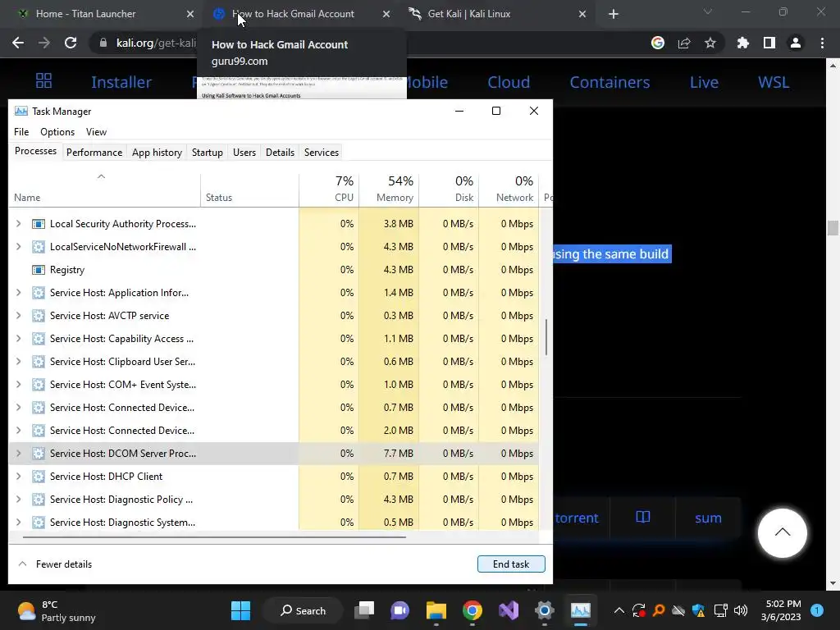
Task: Click the volume speaker tray icon
Action: (741, 610)
